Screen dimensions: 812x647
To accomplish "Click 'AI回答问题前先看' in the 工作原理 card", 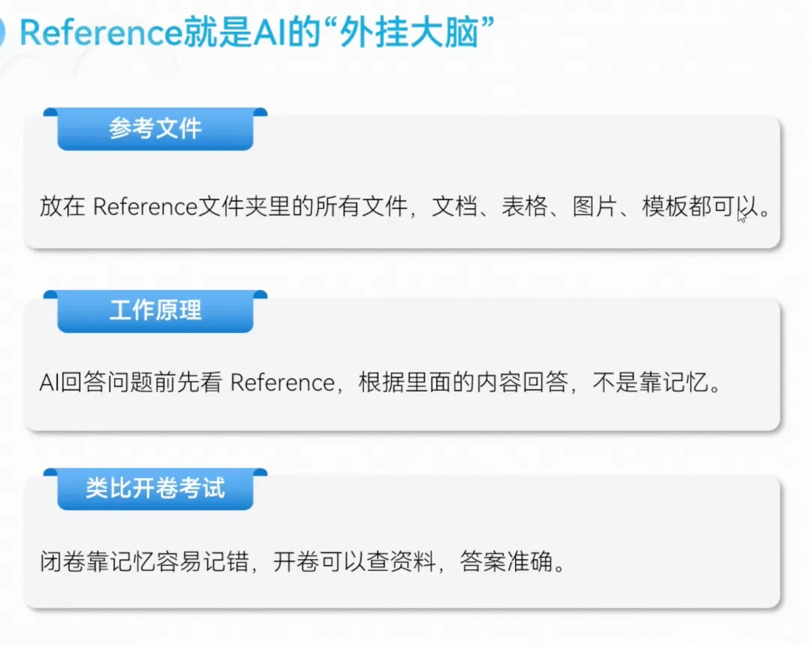I will point(131,383).
